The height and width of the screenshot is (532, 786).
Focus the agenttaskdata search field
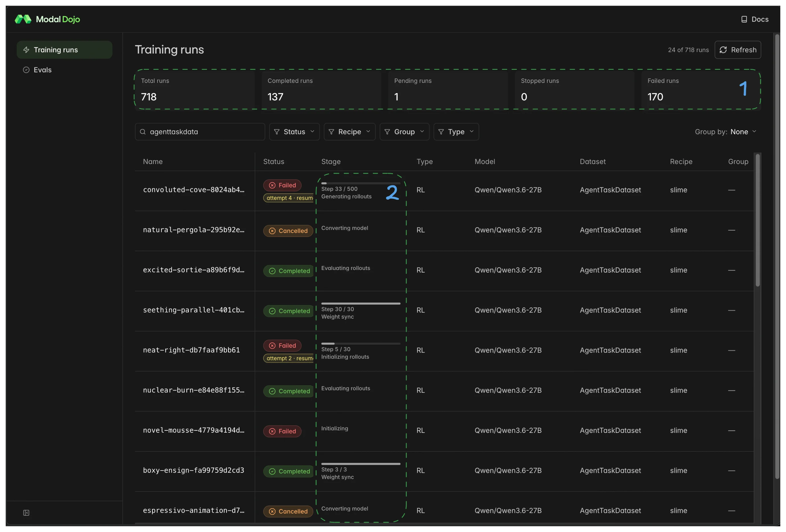pyautogui.click(x=200, y=132)
